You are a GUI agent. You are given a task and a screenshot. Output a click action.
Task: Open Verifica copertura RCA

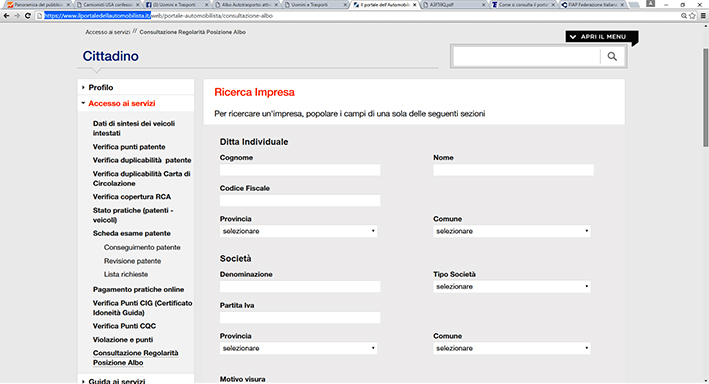(x=132, y=197)
